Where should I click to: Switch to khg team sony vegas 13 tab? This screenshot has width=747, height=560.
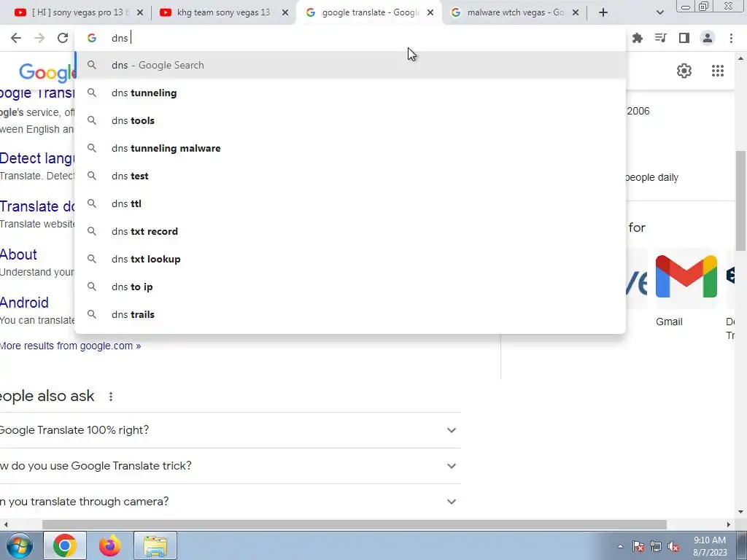[x=223, y=12]
